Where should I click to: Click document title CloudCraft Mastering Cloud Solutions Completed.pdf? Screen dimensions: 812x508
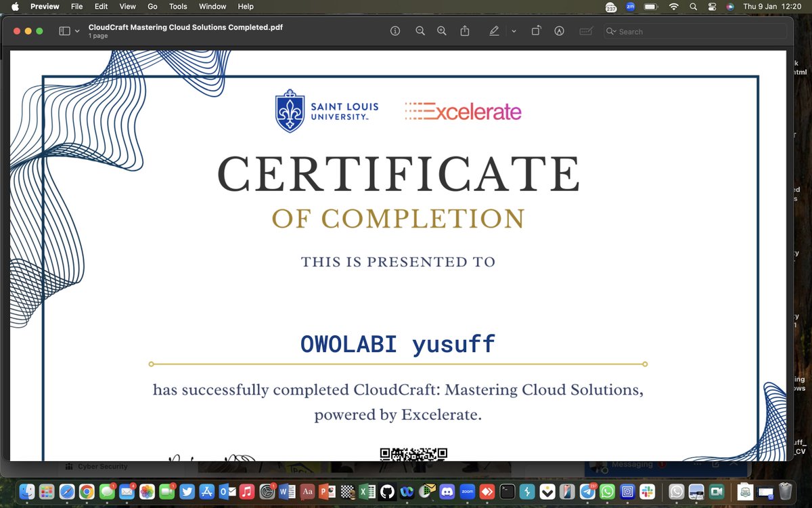(x=185, y=27)
